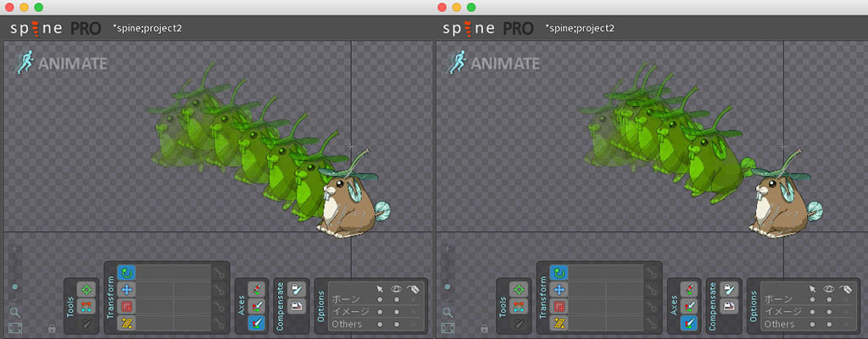Activate Rotate tool in right window
868x339 pixels.
click(x=559, y=273)
